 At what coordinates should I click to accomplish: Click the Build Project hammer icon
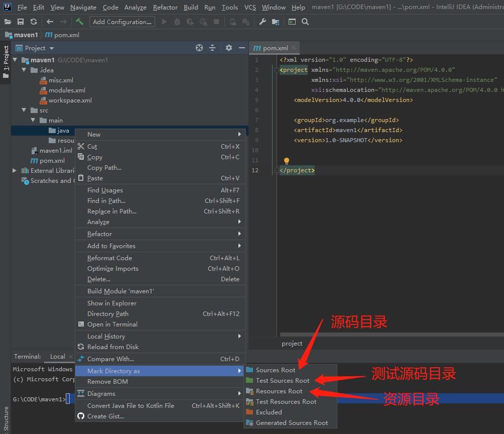point(79,22)
